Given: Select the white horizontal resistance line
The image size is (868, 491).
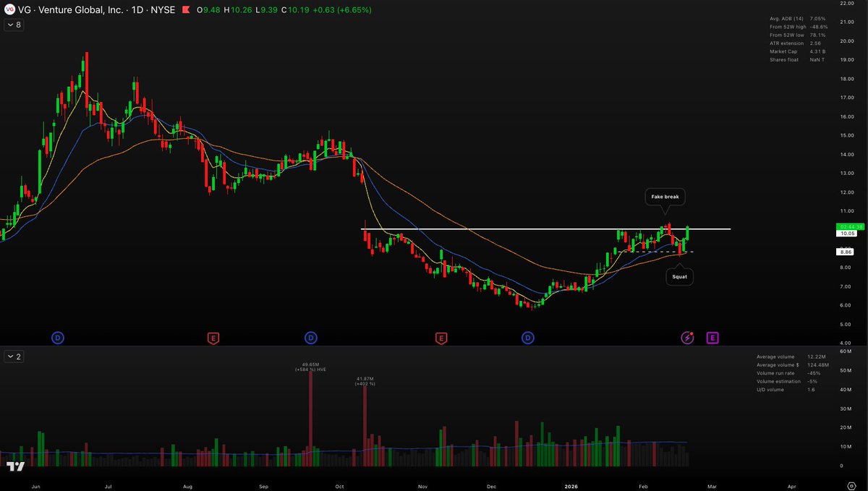Looking at the screenshot, I should click(x=545, y=229).
